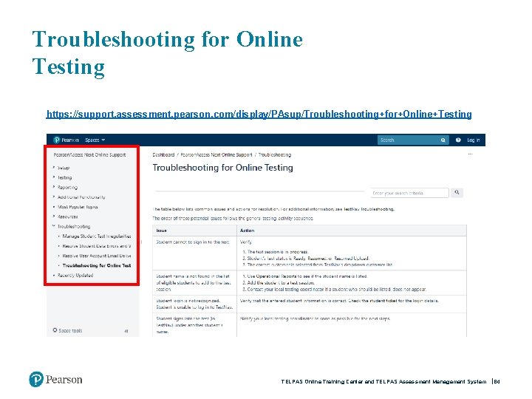Collapse the Troubleshooting tree item arrow
The image size is (532, 399).
pos(54,226)
